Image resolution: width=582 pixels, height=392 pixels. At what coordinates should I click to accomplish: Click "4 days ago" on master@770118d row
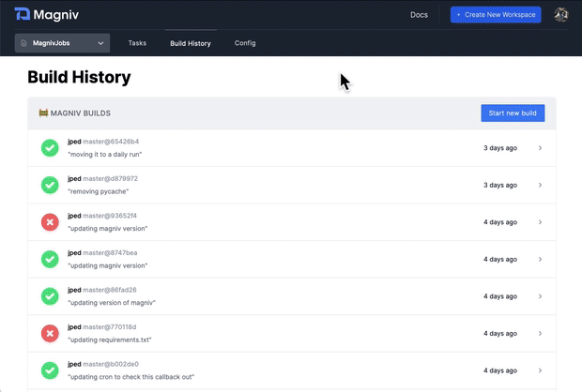[x=500, y=334]
